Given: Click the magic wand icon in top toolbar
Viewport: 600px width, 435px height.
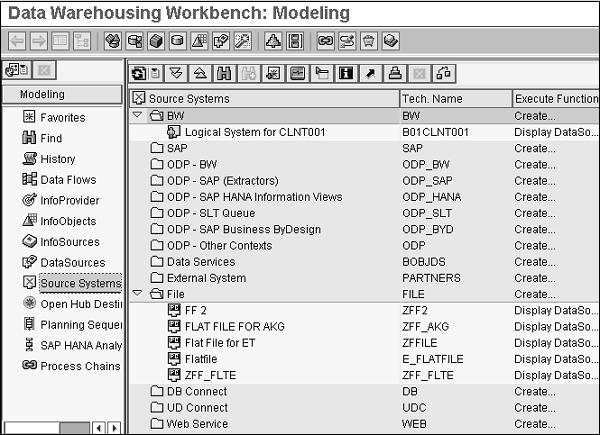Looking at the screenshot, I should 243,41.
